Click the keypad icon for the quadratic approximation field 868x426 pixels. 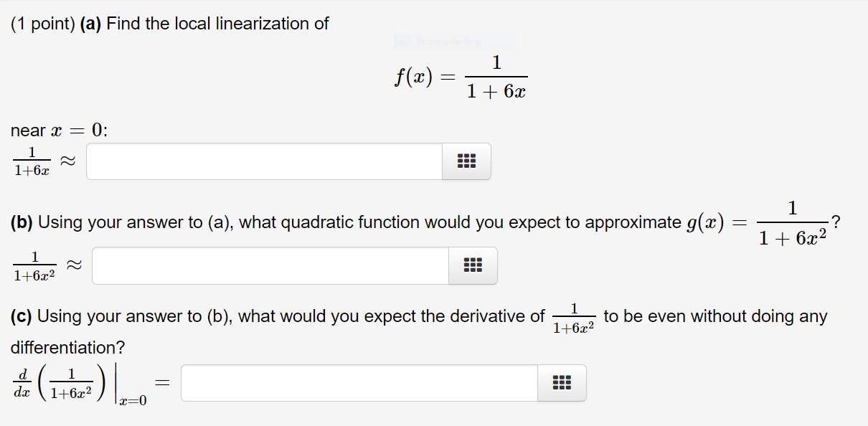[473, 265]
